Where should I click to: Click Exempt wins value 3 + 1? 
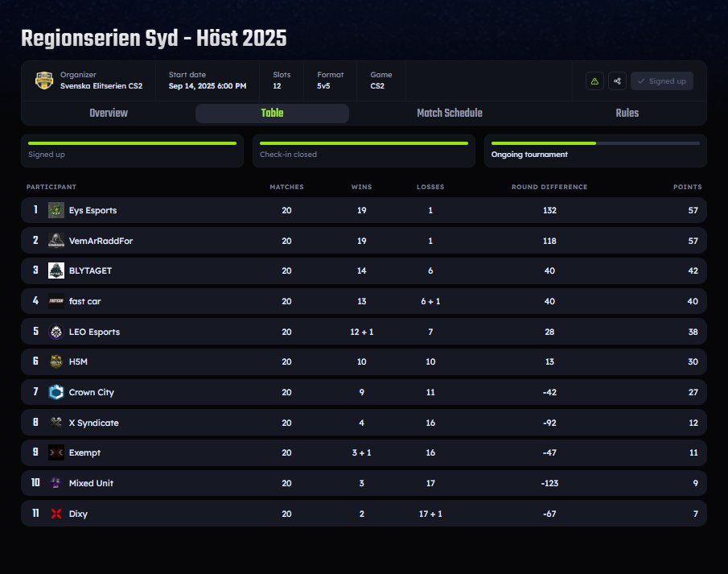tap(361, 452)
